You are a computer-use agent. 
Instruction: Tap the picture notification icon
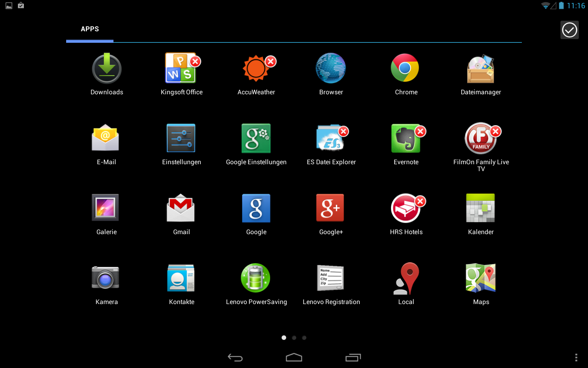(9, 6)
